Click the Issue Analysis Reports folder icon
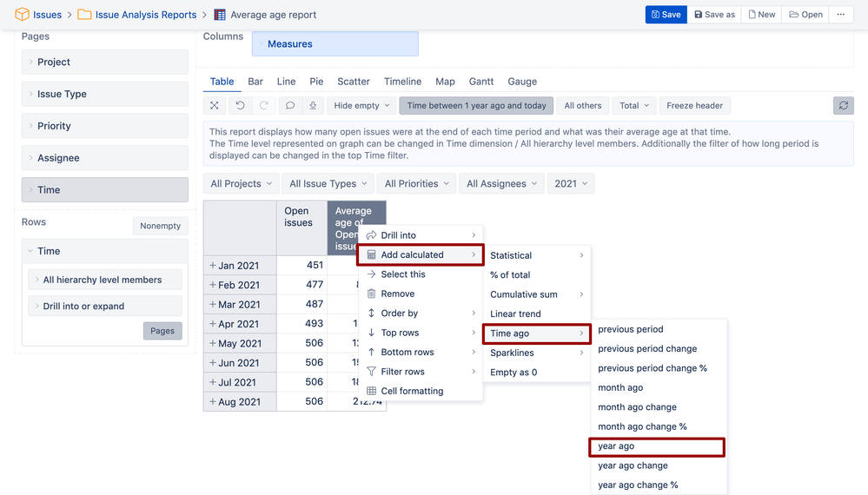868x495 pixels. coord(84,15)
